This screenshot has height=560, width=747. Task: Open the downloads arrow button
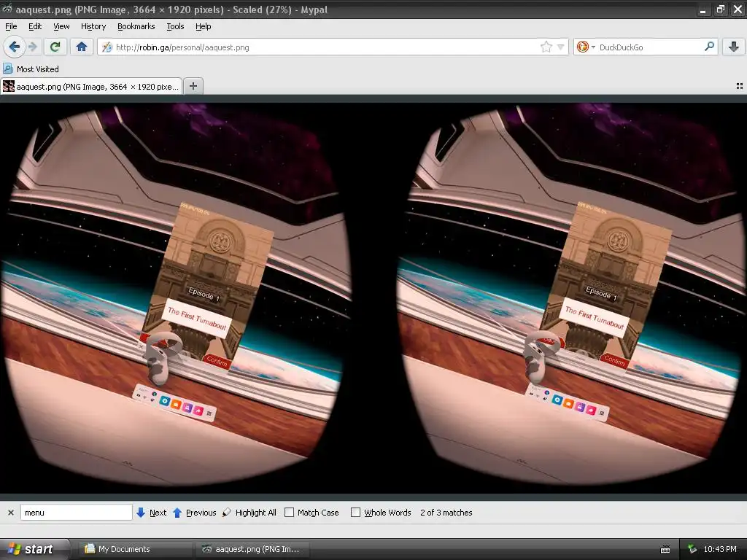click(734, 47)
